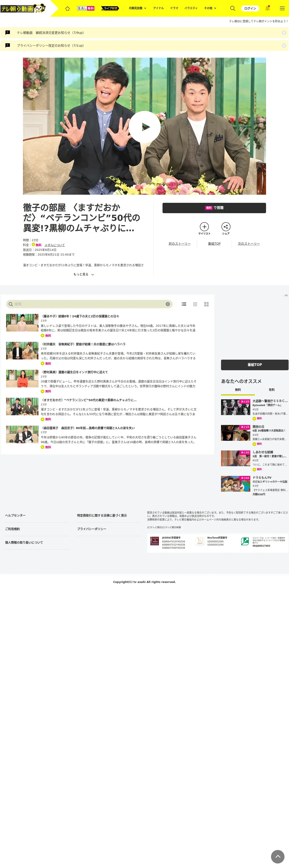Image resolution: width=289 pixels, height=868 pixels.
Task: Open the 見逃し無料 section
Action: (86, 8)
